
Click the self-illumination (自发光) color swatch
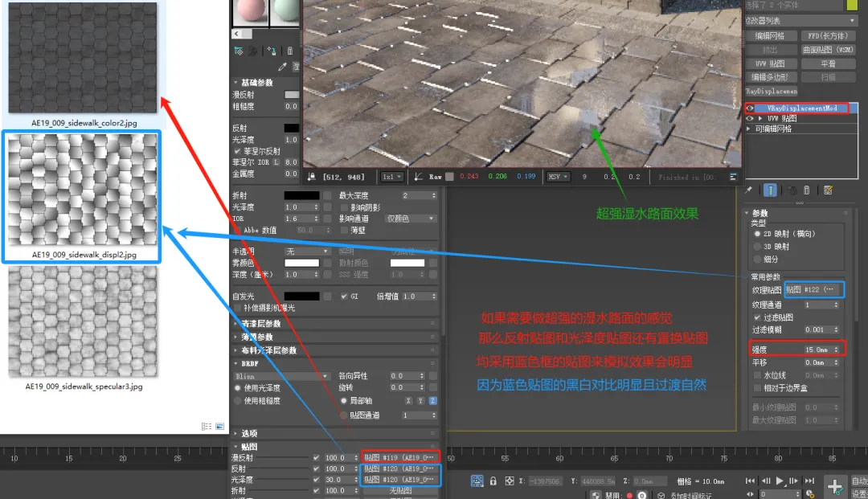[301, 297]
